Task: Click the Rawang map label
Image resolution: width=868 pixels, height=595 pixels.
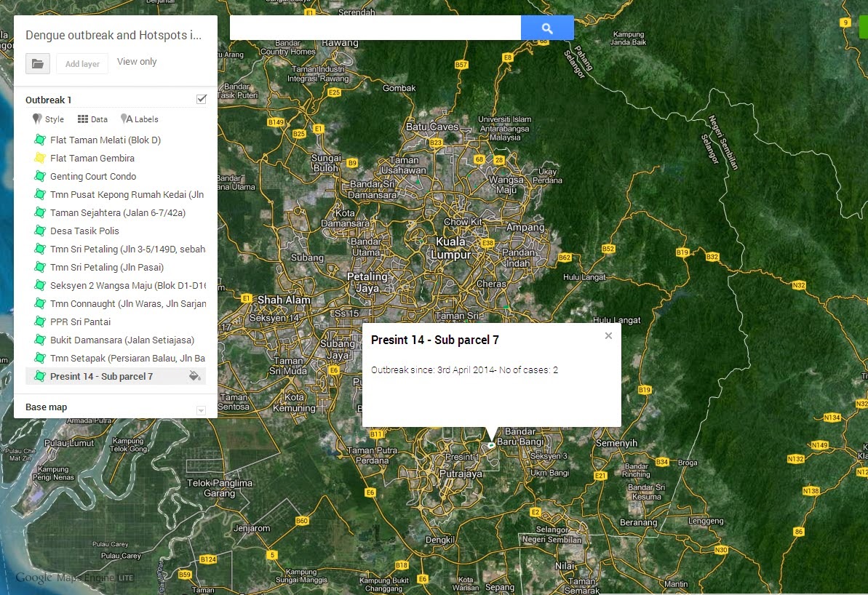Action: click(340, 43)
